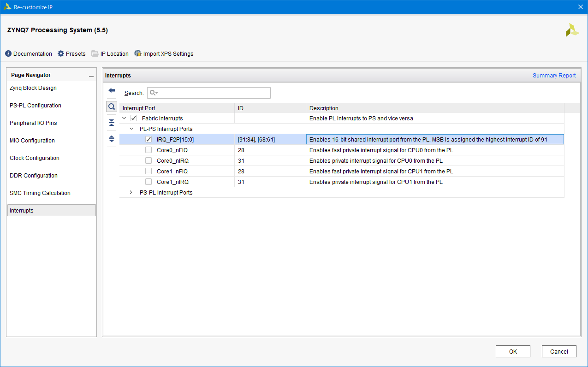This screenshot has width=588, height=367.
Task: Click the Description column header
Action: [x=435, y=108]
